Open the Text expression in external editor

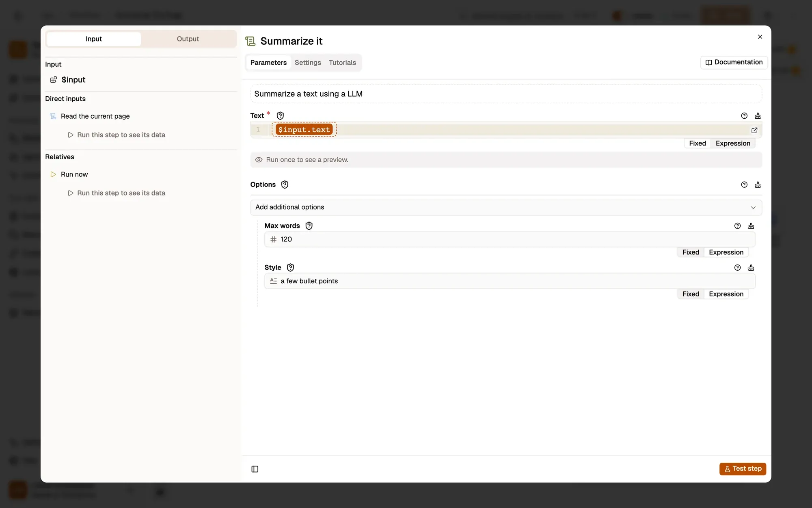[x=754, y=130]
